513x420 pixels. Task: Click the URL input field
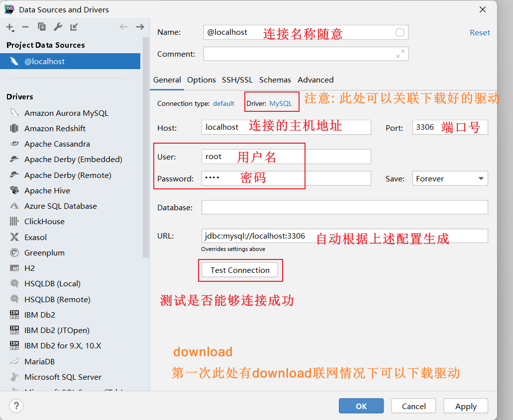pos(344,236)
